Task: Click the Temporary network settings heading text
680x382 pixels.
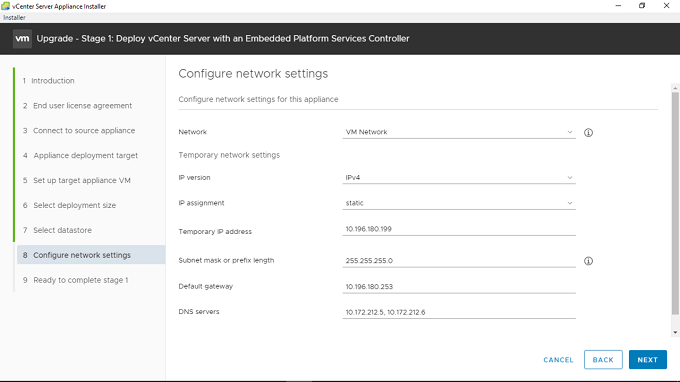Action: tap(229, 155)
